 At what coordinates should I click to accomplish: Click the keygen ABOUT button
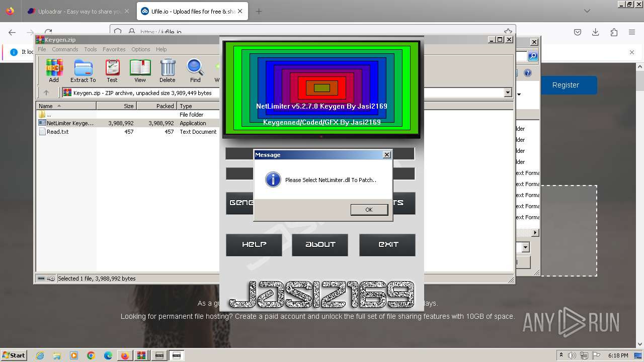[320, 245]
